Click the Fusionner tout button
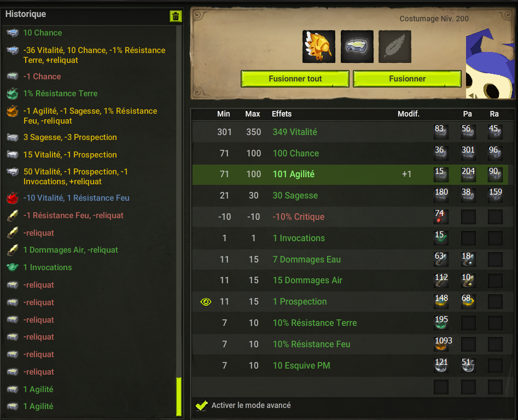 295,79
